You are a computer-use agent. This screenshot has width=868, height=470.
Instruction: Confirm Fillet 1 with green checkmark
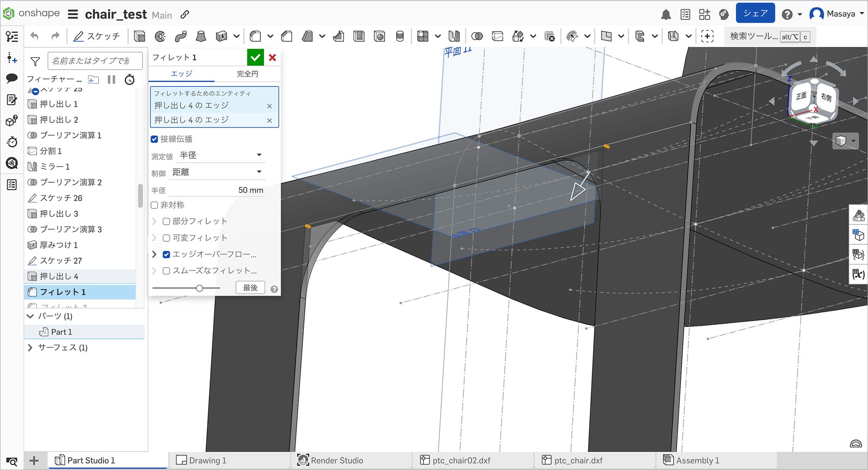(x=255, y=57)
